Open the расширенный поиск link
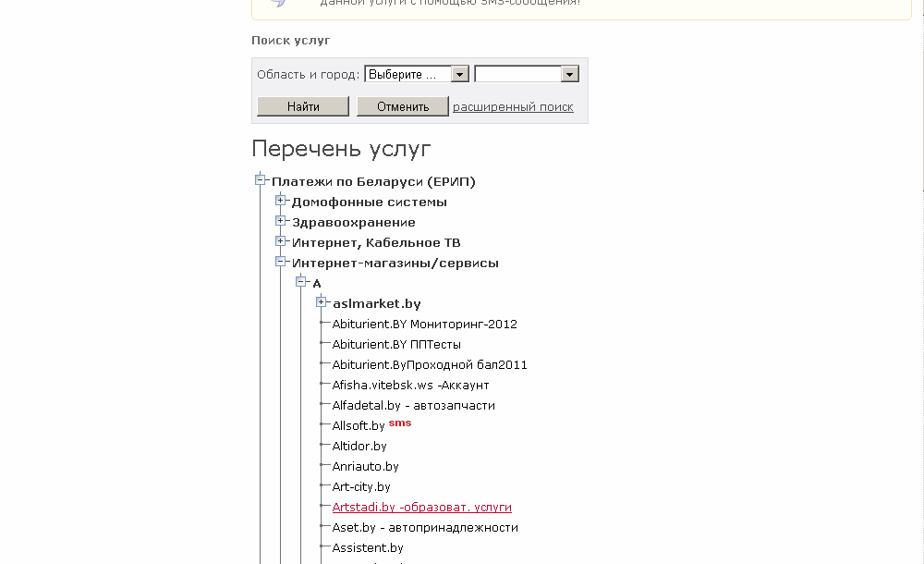Screen dimensions: 924x564 click(513, 106)
